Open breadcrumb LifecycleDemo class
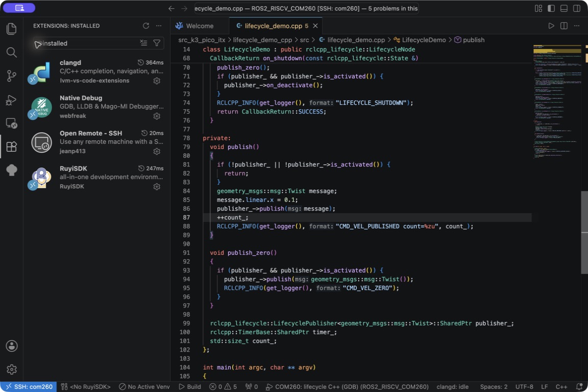 pyautogui.click(x=420, y=40)
